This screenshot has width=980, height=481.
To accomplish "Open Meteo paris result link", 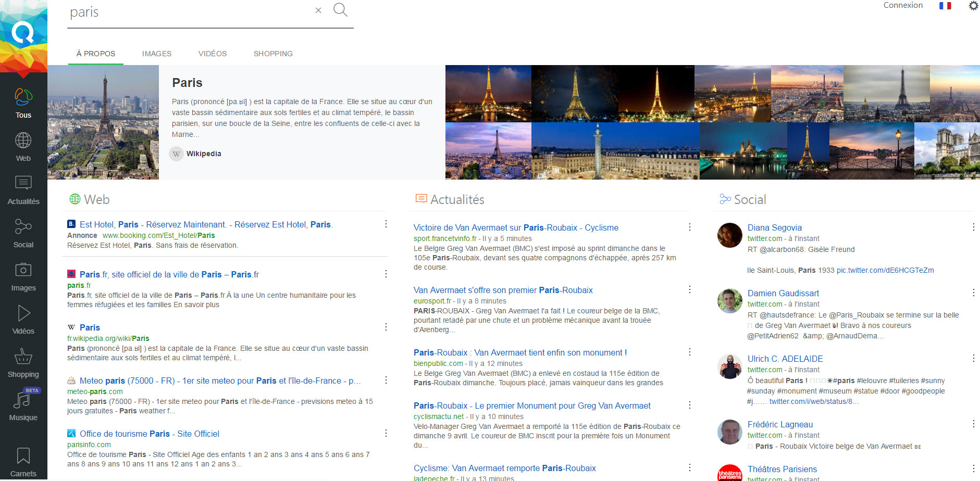I will [220, 381].
